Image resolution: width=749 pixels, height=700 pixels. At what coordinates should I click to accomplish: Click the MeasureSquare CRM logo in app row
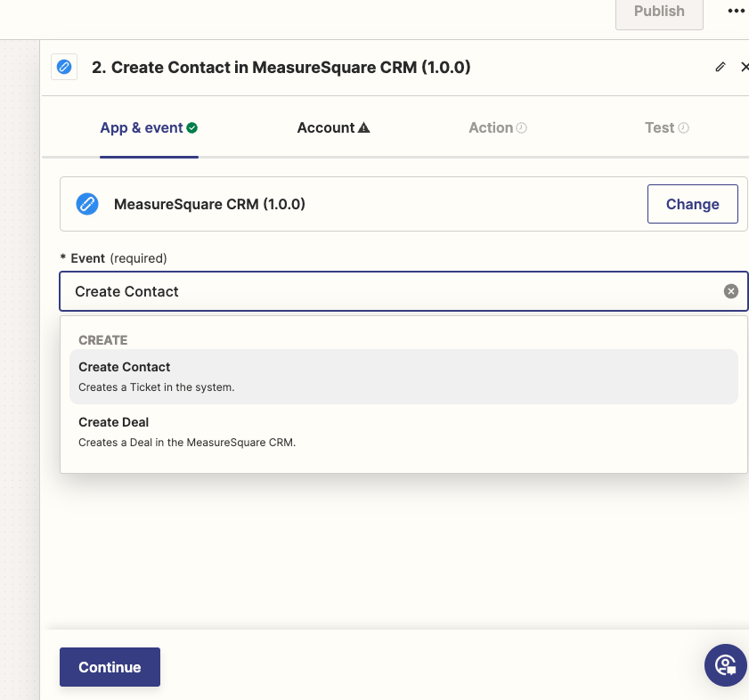coord(86,204)
